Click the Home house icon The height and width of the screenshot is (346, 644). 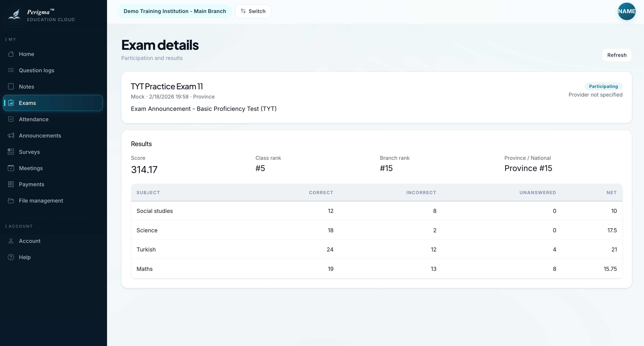11,54
